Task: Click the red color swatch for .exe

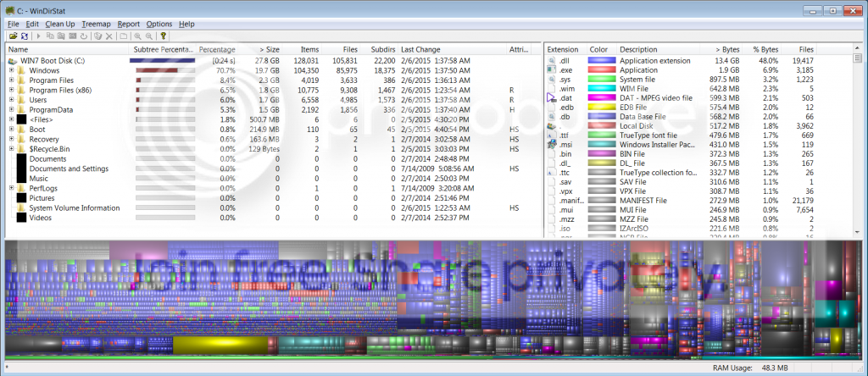Action: pyautogui.click(x=602, y=70)
